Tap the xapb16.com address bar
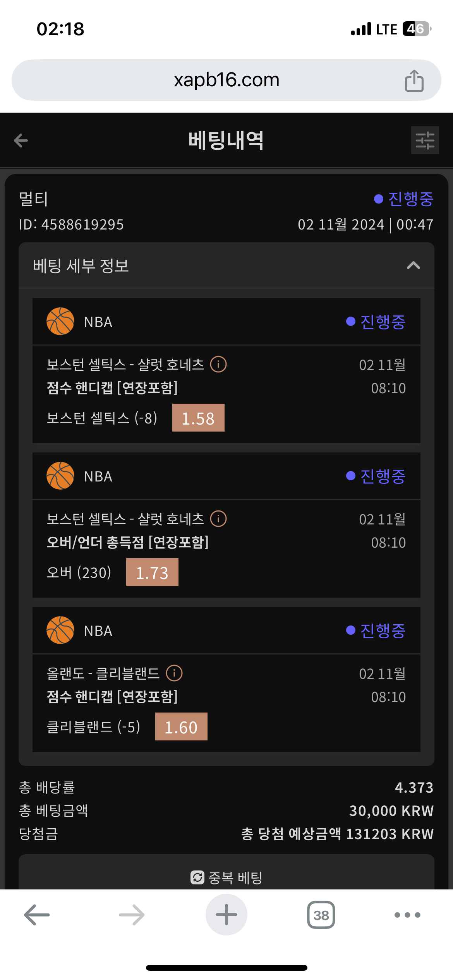 coord(226,80)
